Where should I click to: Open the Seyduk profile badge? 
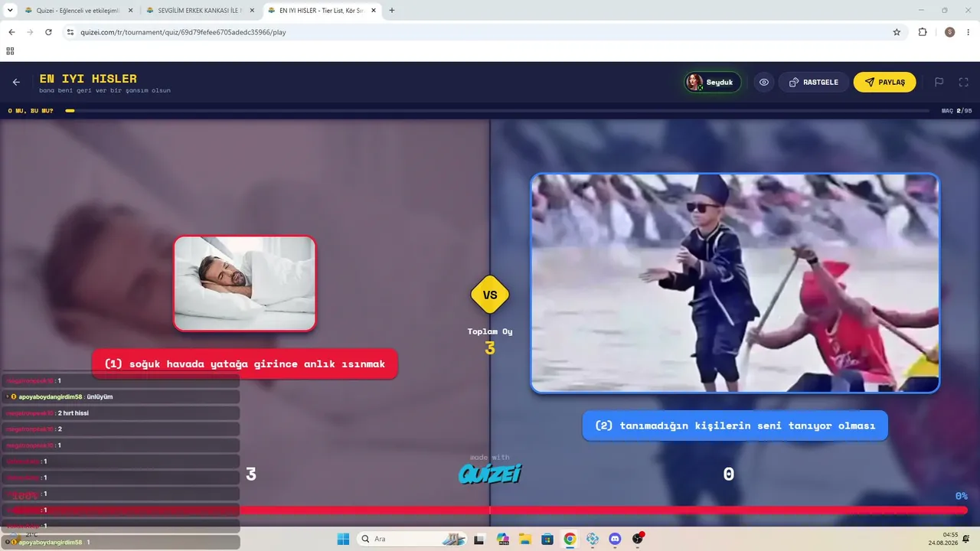pyautogui.click(x=713, y=82)
